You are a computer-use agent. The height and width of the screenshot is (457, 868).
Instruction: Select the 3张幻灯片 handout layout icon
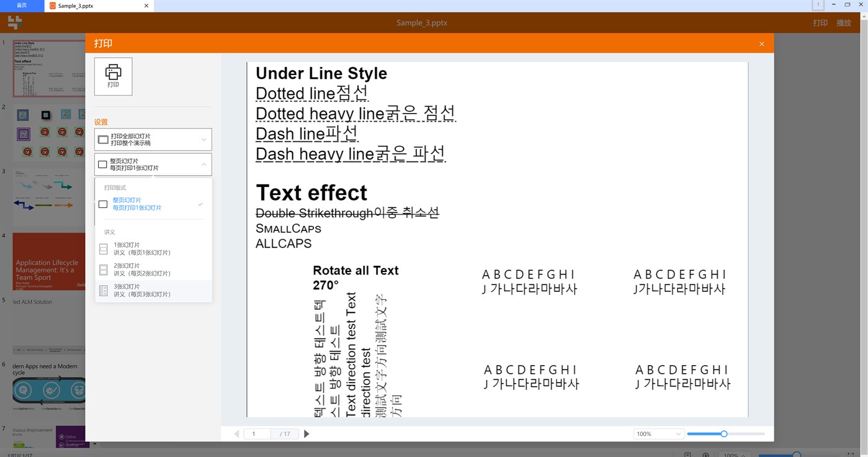(103, 290)
